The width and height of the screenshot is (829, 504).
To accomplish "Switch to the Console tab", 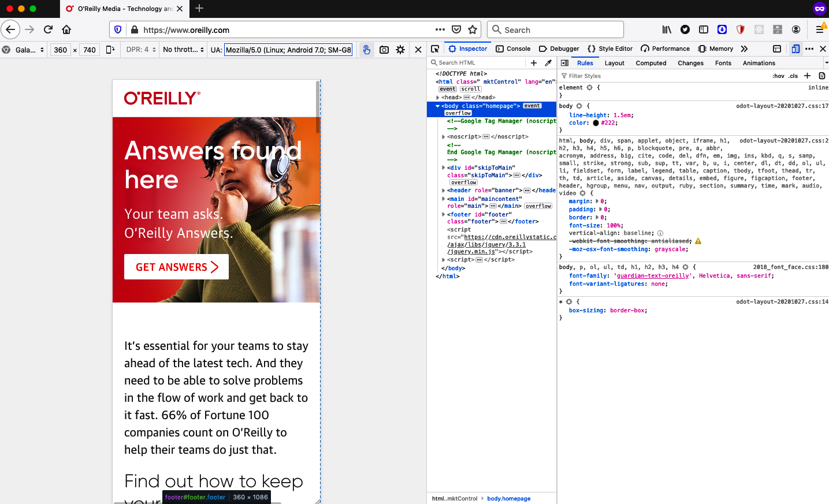I will [513, 49].
